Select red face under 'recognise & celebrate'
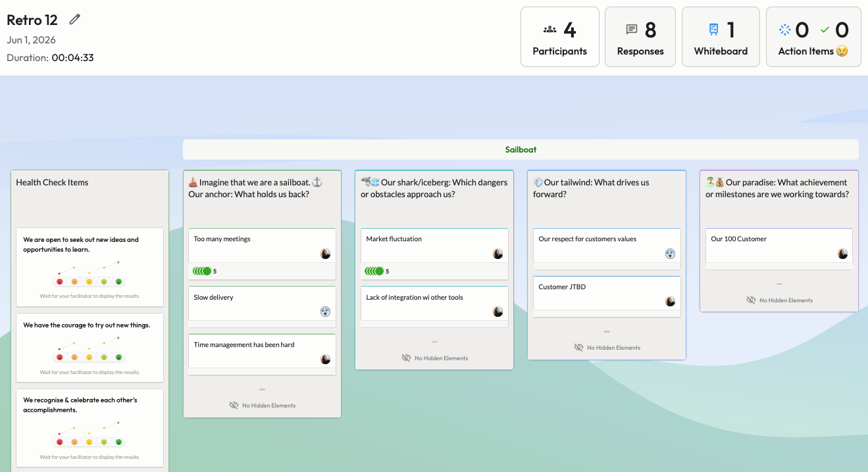Viewport: 868px width, 472px height. point(60,442)
